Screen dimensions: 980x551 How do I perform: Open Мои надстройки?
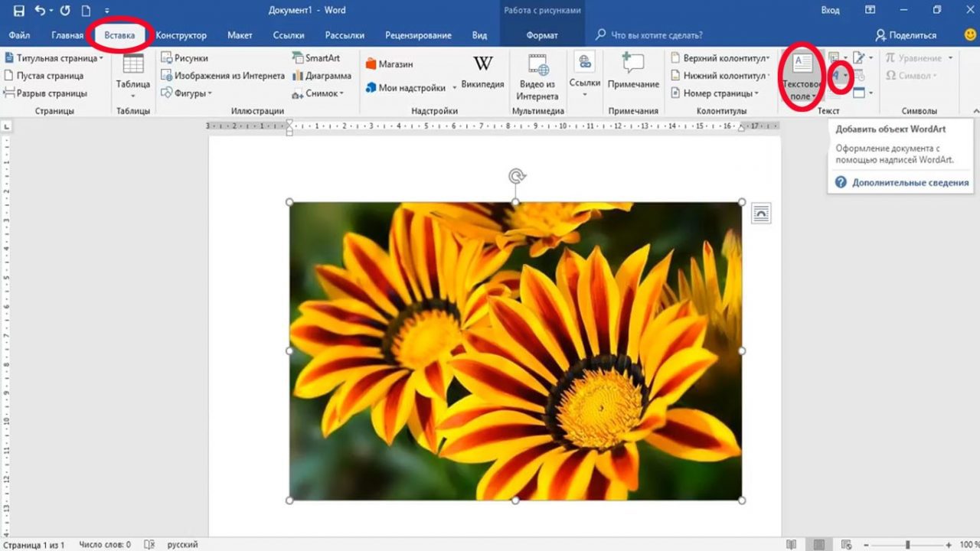[x=406, y=88]
